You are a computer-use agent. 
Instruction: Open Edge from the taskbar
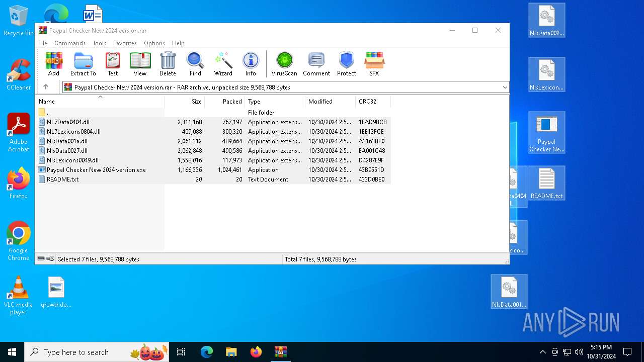pyautogui.click(x=207, y=352)
